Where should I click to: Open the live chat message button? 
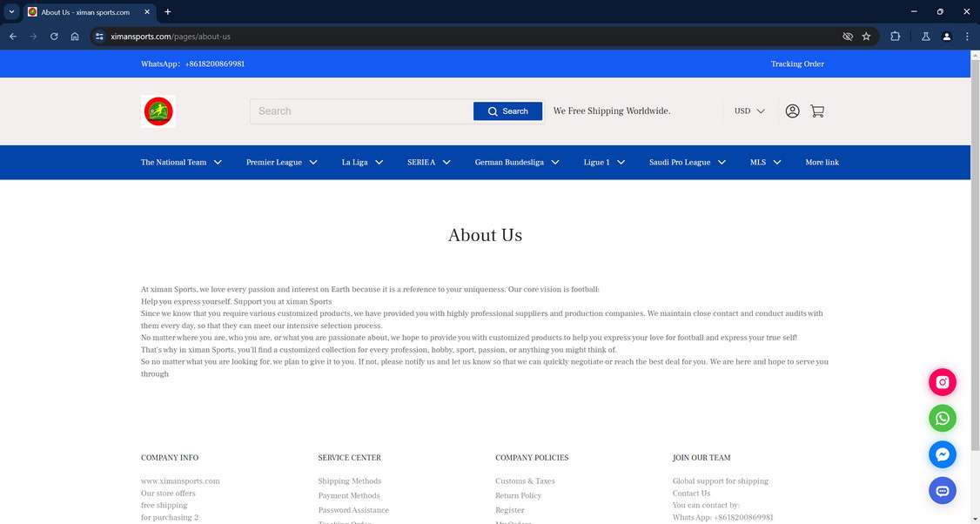[x=942, y=491]
